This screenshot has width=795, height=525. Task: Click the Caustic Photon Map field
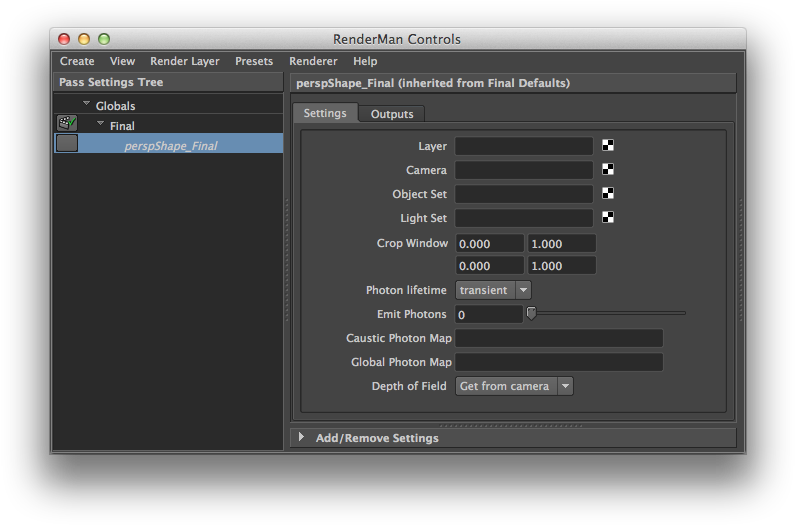pyautogui.click(x=559, y=338)
